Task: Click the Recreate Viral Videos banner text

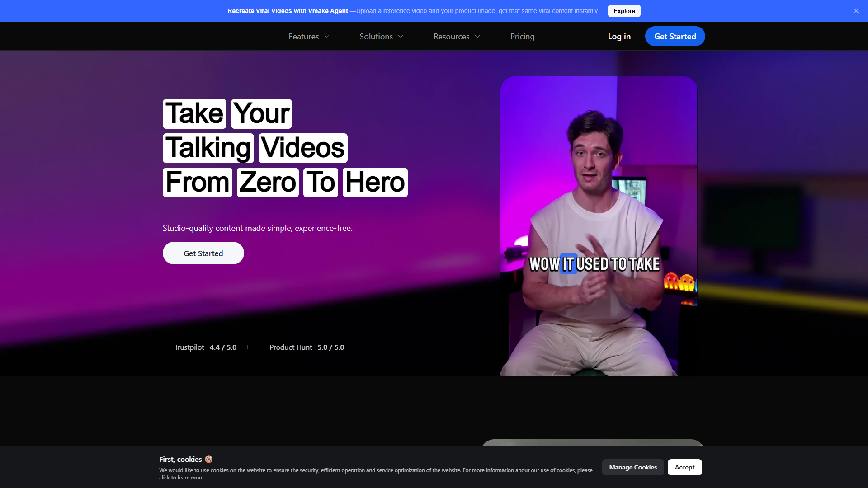Action: pyautogui.click(x=288, y=11)
